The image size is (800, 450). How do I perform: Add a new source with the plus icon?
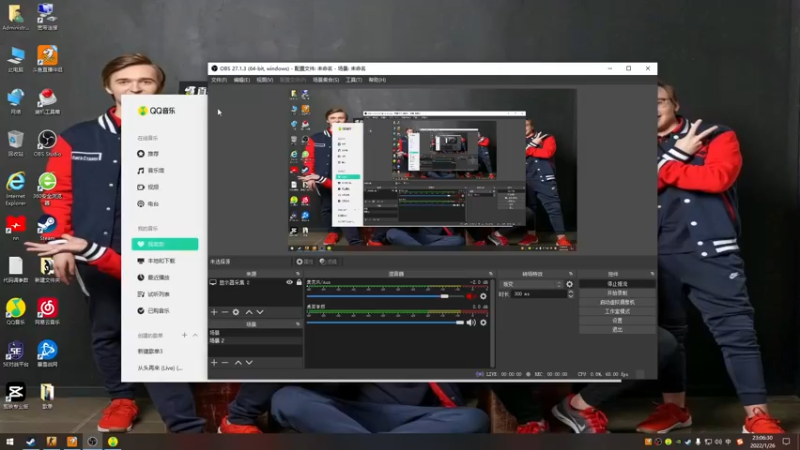tap(214, 312)
